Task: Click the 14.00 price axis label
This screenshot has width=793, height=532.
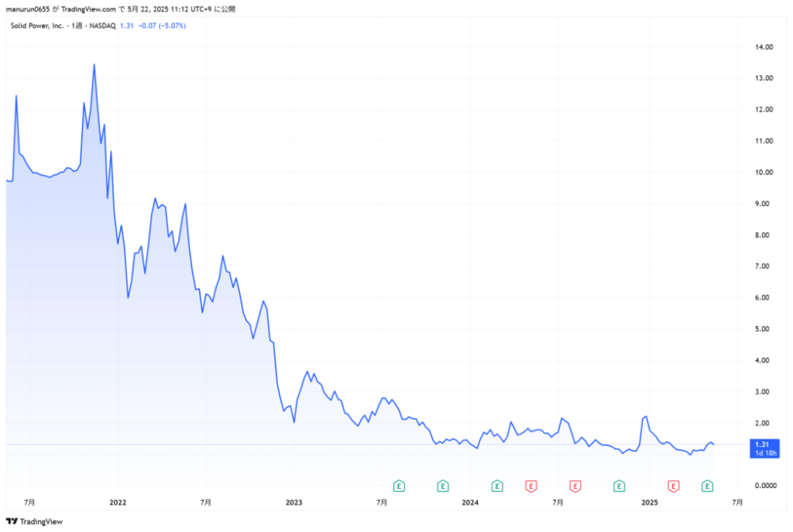Action: [x=764, y=47]
